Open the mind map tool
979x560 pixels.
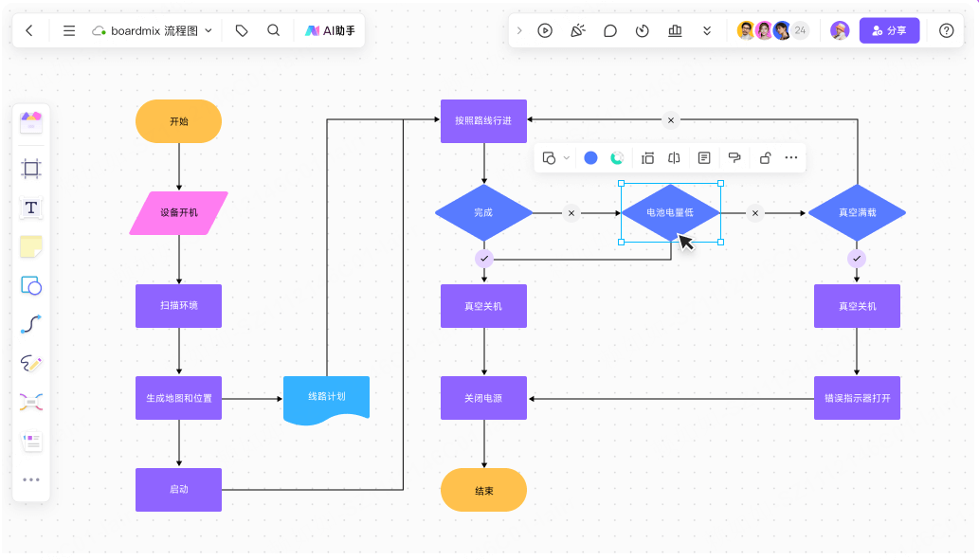point(31,403)
